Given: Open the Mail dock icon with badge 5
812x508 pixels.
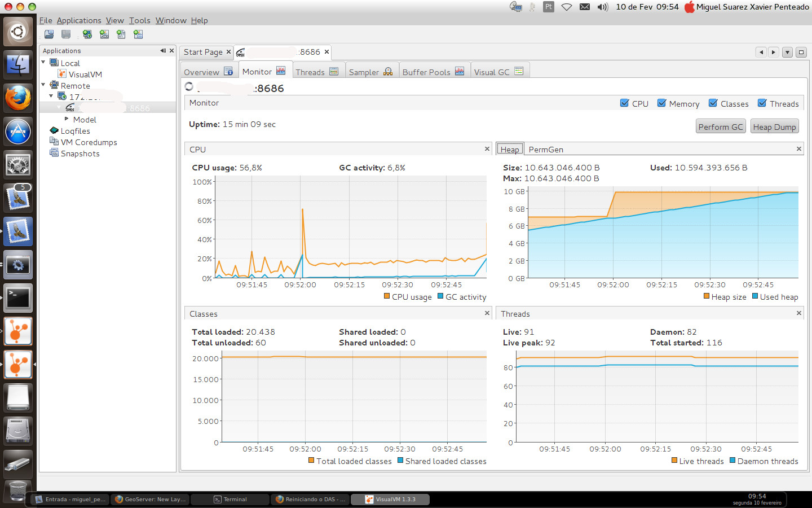Looking at the screenshot, I should tap(18, 198).
